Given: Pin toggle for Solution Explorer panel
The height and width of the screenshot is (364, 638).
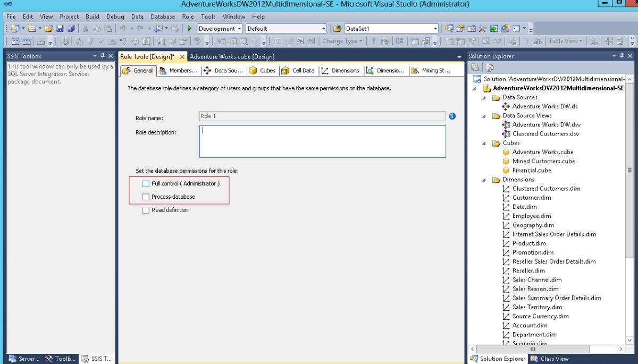Looking at the screenshot, I should 622,56.
